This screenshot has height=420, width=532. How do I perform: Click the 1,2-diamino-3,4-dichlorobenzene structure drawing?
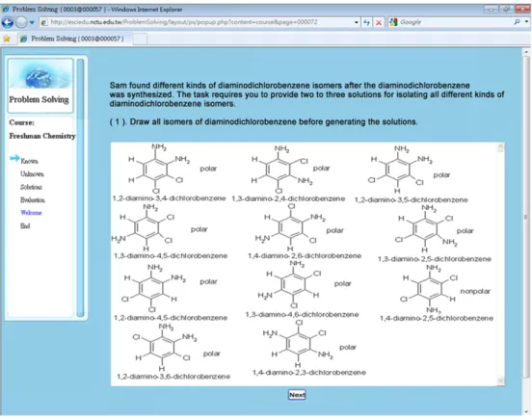coord(159,169)
